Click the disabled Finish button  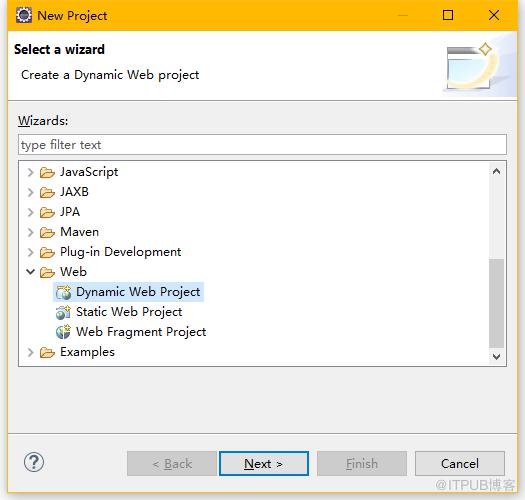[x=362, y=464]
